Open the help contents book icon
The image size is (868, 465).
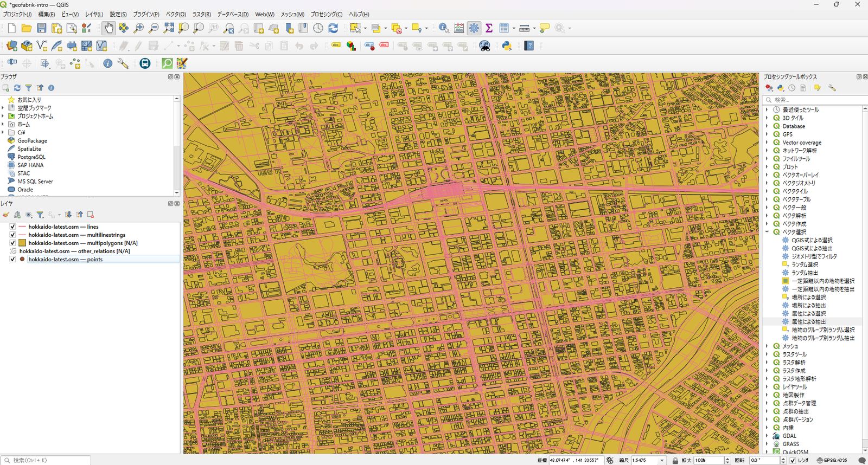click(529, 46)
